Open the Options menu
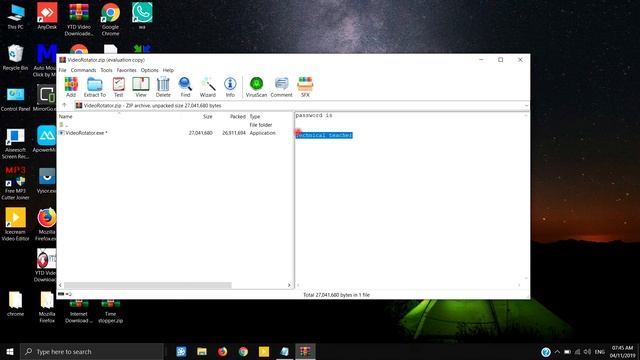This screenshot has width=640, height=360. click(x=149, y=70)
